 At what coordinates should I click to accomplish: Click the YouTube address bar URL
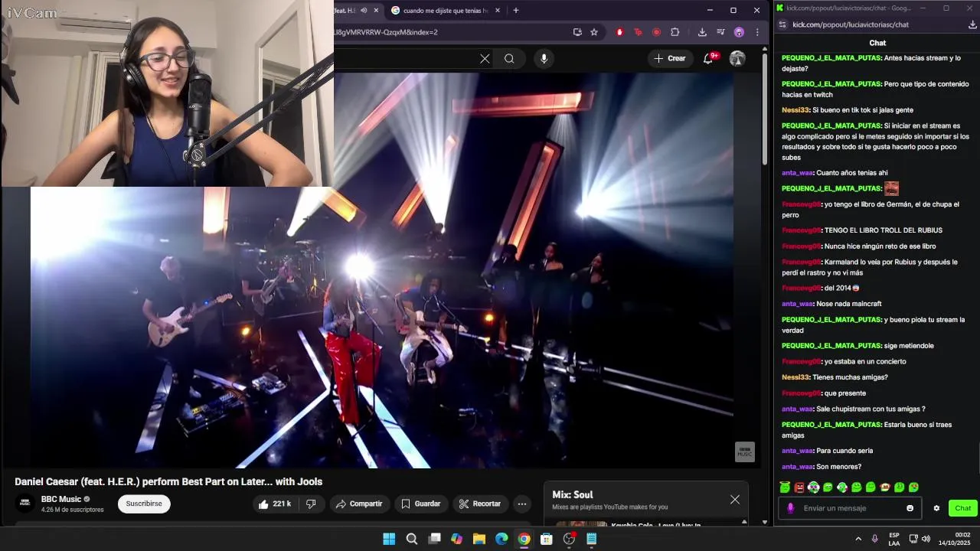387,32
